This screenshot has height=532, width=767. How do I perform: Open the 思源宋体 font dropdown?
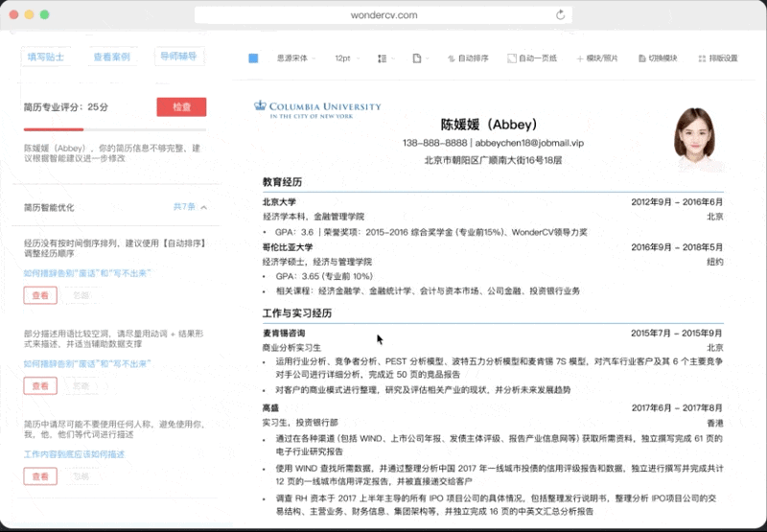point(296,58)
